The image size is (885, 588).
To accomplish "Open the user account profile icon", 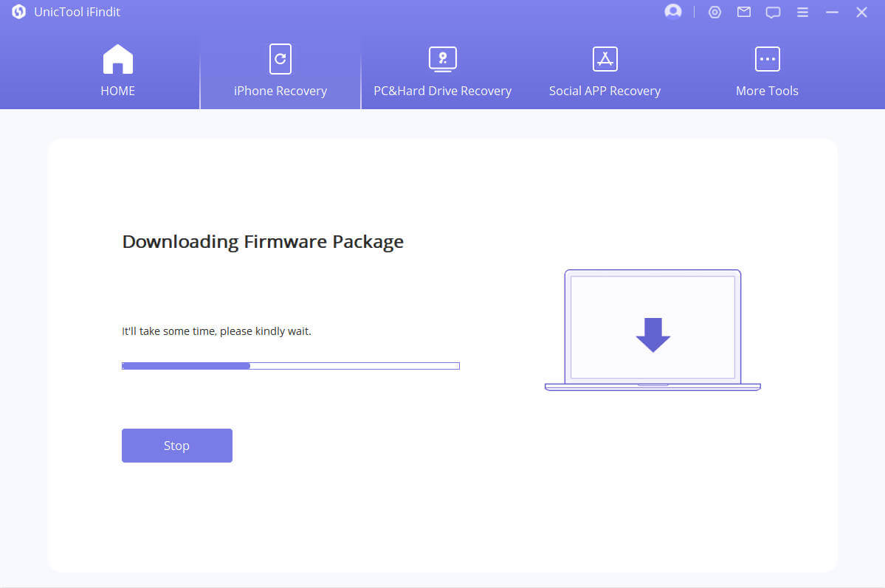I will (x=672, y=11).
